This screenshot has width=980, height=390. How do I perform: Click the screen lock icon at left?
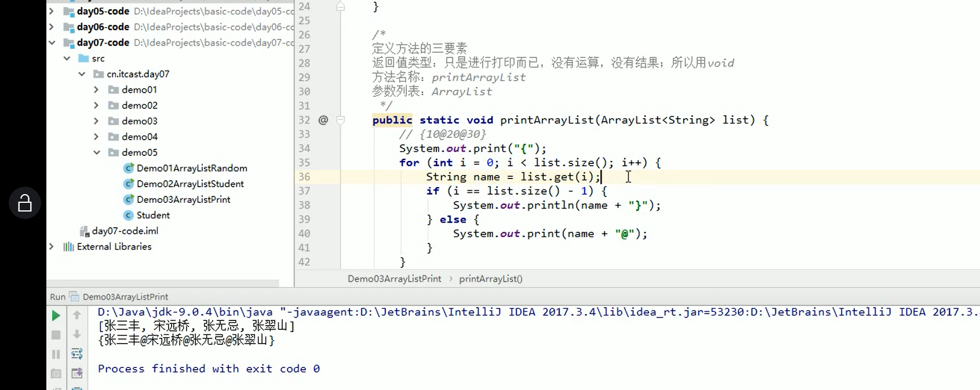(x=24, y=203)
